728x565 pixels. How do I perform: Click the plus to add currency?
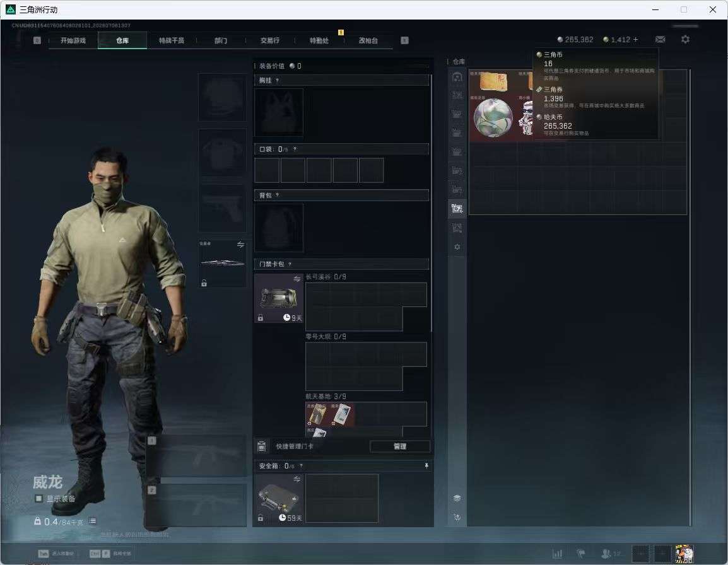click(x=635, y=40)
